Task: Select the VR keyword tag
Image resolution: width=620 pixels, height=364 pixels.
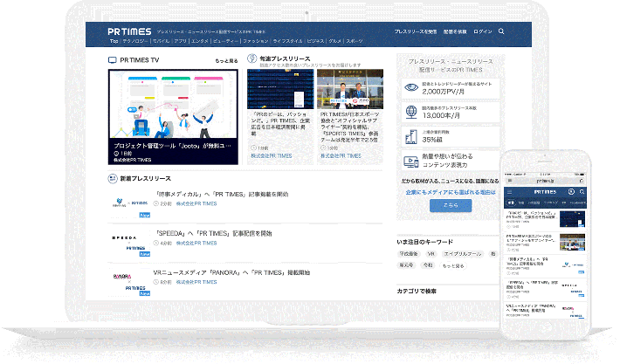Action: (x=431, y=254)
